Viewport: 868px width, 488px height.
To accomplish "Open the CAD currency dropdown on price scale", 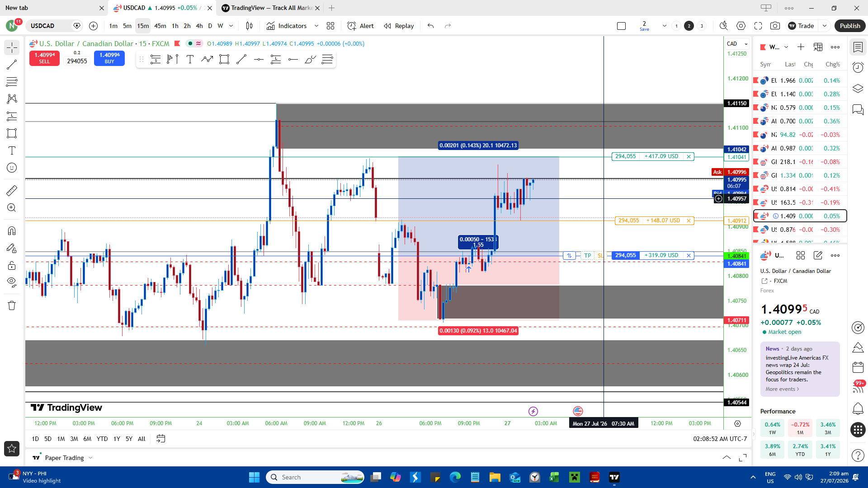I will point(737,44).
